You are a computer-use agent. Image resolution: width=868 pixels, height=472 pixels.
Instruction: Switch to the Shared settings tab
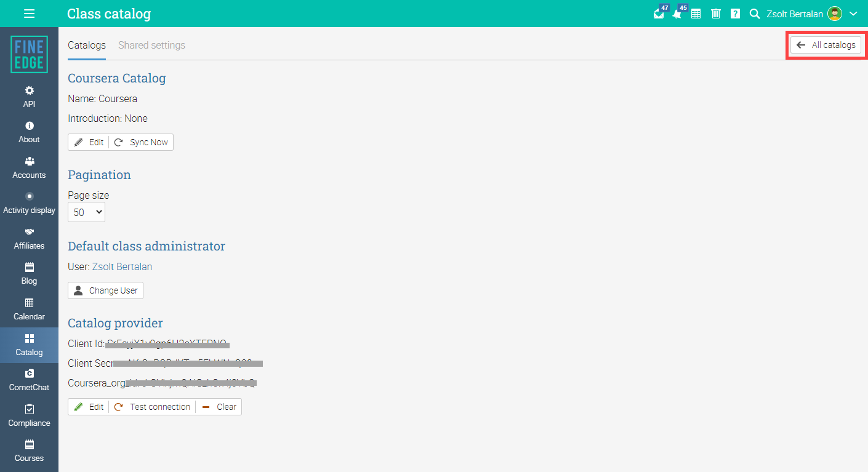(151, 46)
